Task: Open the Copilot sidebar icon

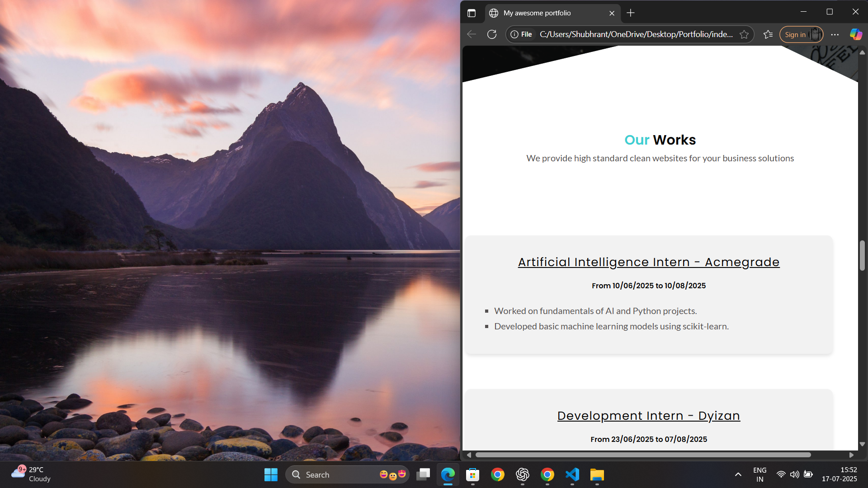Action: [856, 34]
